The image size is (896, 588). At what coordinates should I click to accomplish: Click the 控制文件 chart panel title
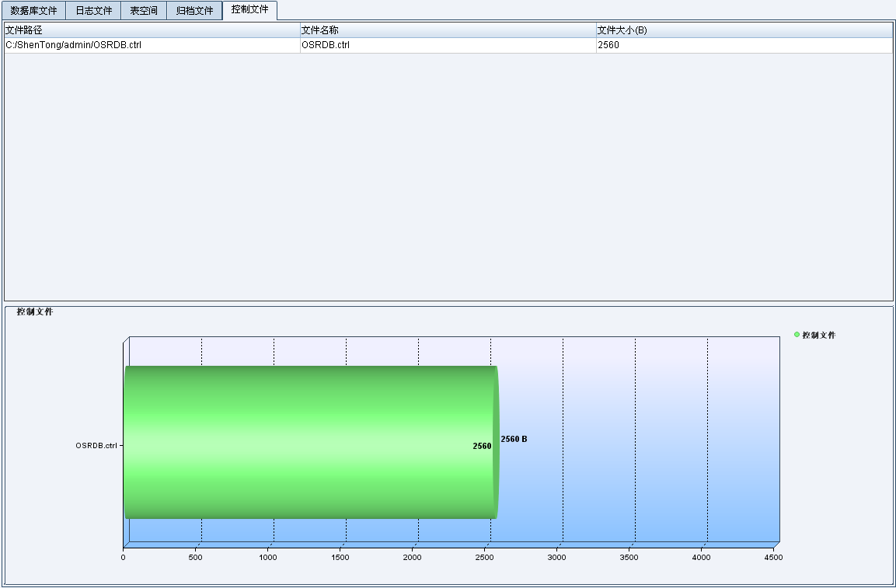[35, 311]
